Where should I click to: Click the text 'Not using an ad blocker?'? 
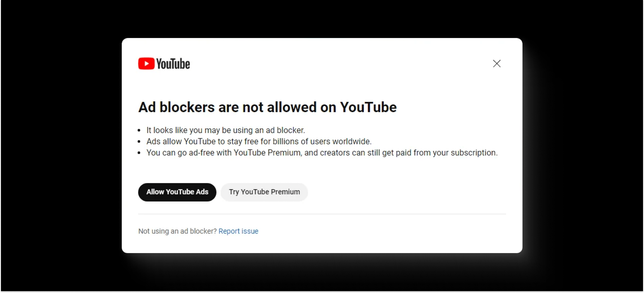pos(177,231)
